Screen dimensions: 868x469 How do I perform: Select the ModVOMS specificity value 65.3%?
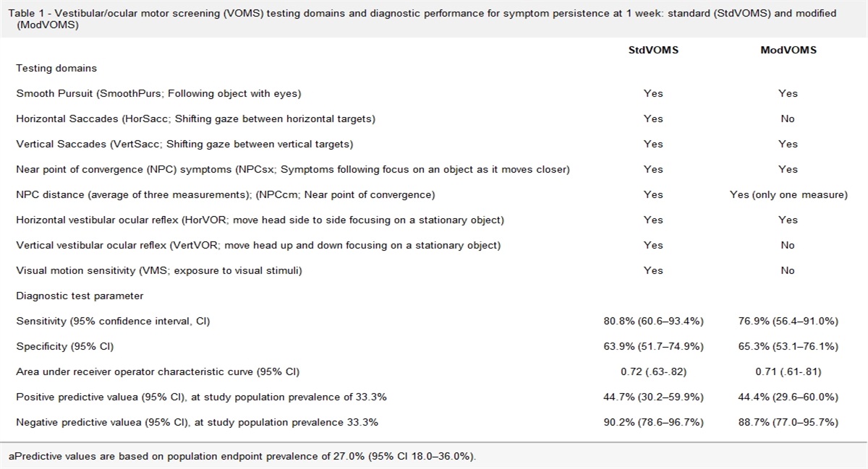click(787, 347)
